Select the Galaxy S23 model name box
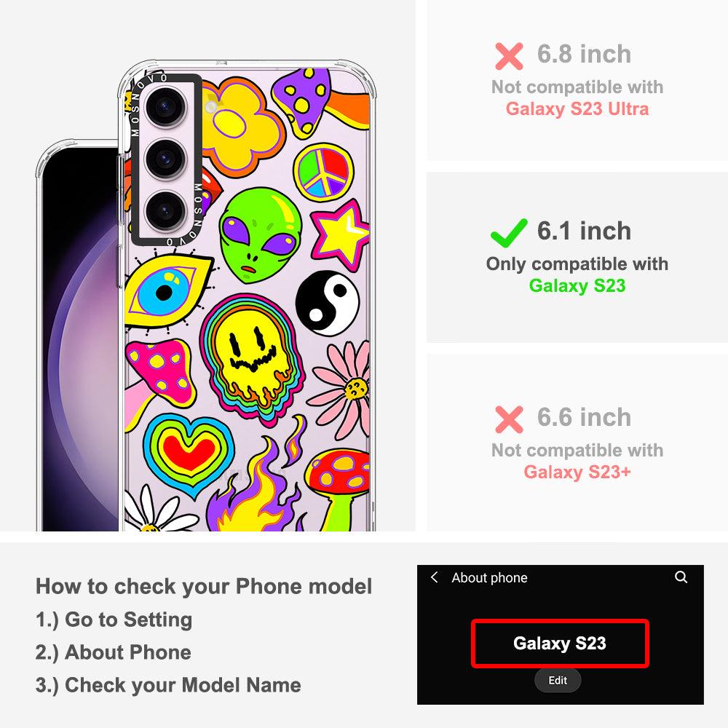Image resolution: width=728 pixels, height=728 pixels. pyautogui.click(x=560, y=644)
